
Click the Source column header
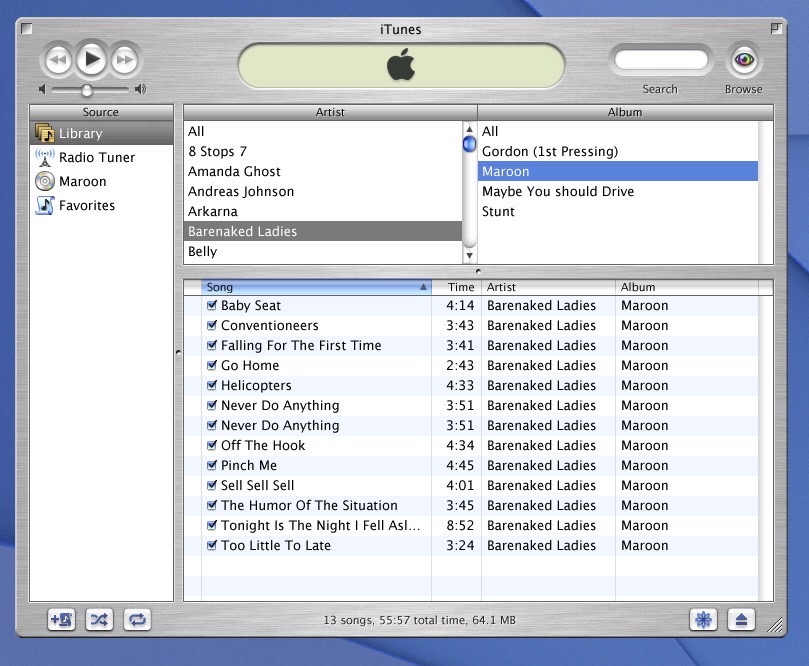click(x=101, y=112)
